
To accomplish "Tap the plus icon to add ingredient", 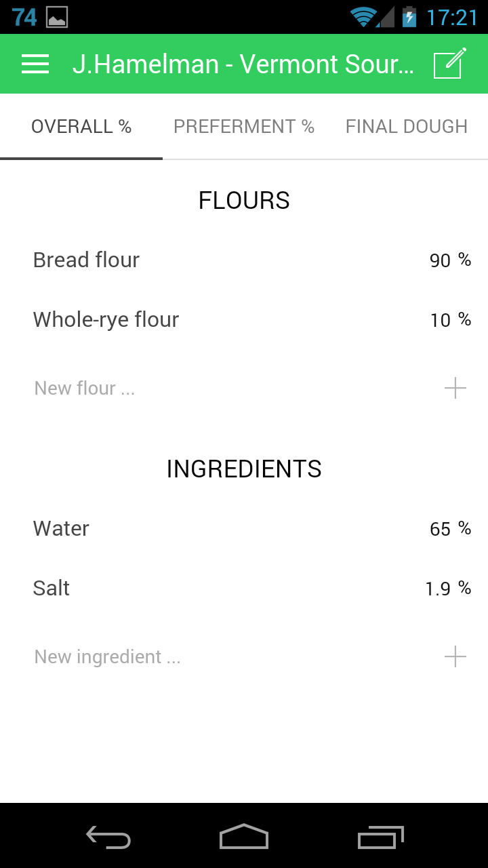I will 455,657.
